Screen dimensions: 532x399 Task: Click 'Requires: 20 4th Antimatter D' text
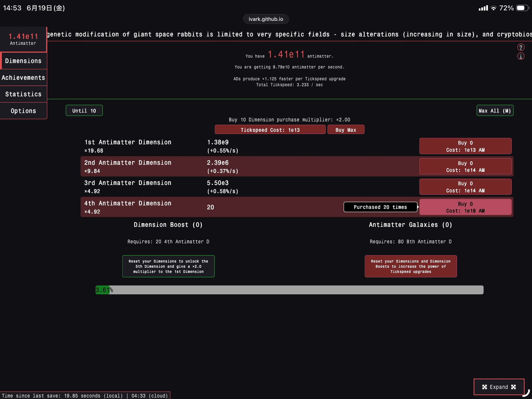click(168, 242)
